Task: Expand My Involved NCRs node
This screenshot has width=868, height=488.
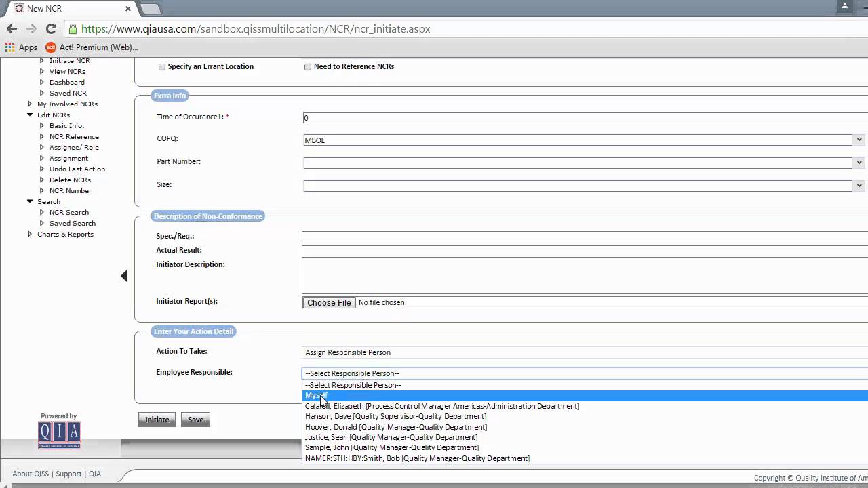Action: coord(30,104)
